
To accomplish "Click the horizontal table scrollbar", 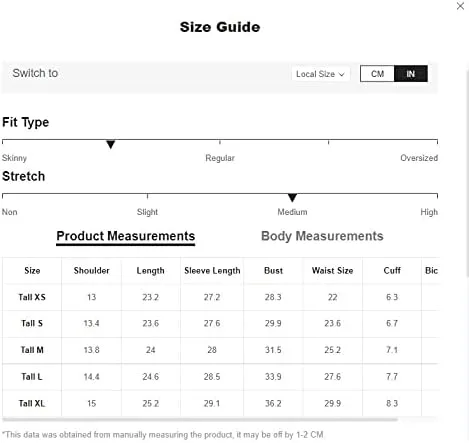I will (200, 420).
